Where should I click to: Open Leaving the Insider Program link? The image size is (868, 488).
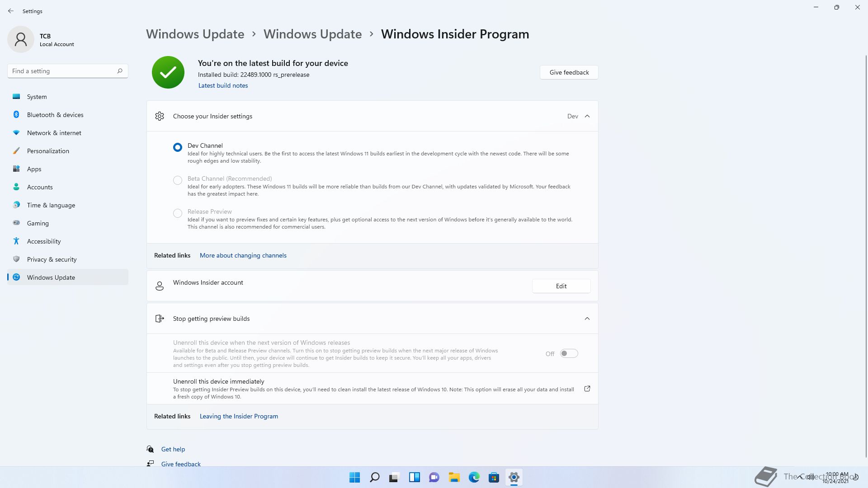(x=239, y=416)
